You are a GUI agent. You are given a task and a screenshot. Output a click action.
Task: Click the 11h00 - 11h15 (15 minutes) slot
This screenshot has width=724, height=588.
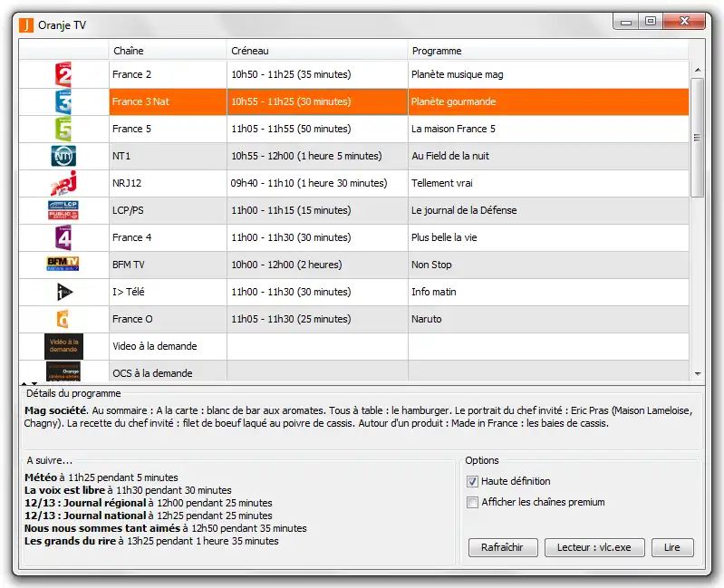(317, 210)
